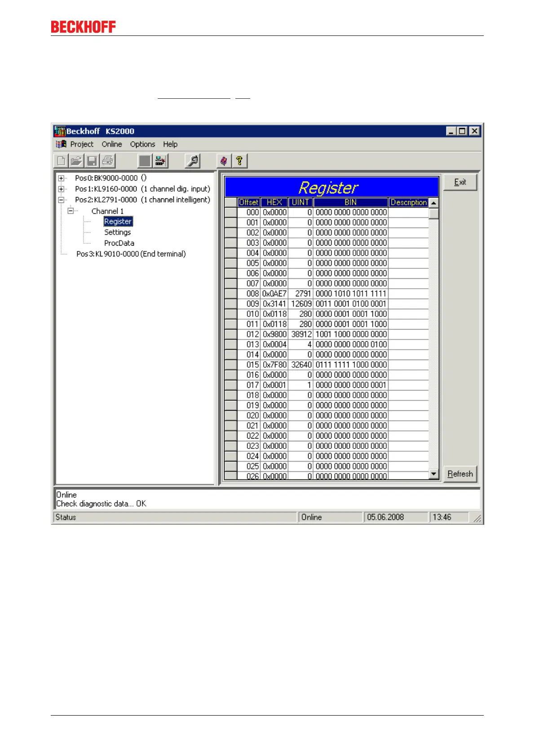Click the offset 010 cell

tap(249, 314)
